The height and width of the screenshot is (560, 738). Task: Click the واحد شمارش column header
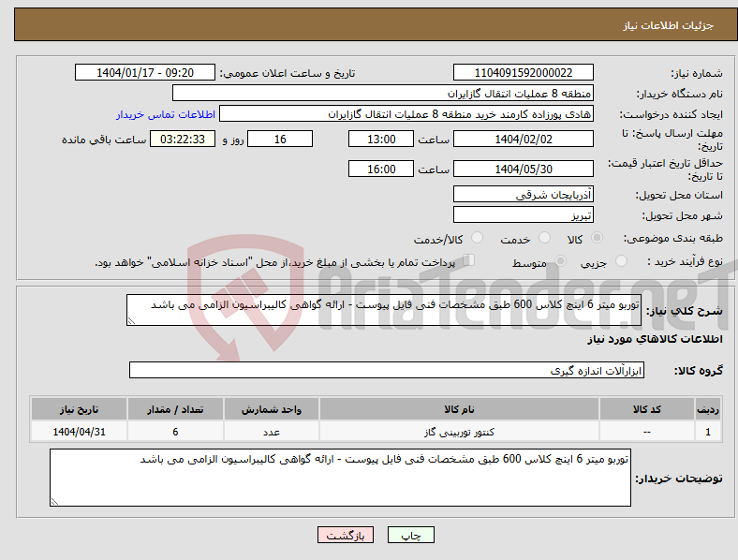coord(272,409)
